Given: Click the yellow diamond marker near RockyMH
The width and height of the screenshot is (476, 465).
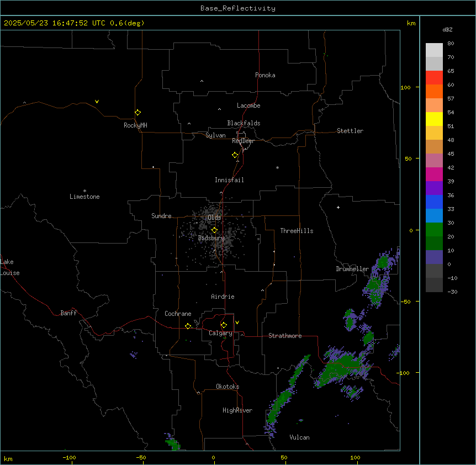Looking at the screenshot, I should pos(137,112).
